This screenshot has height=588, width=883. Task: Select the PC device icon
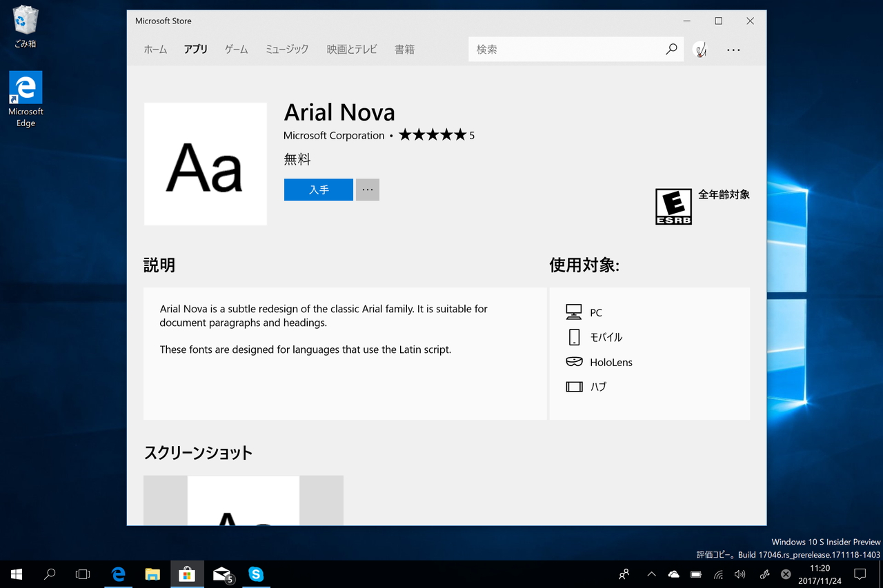574,312
